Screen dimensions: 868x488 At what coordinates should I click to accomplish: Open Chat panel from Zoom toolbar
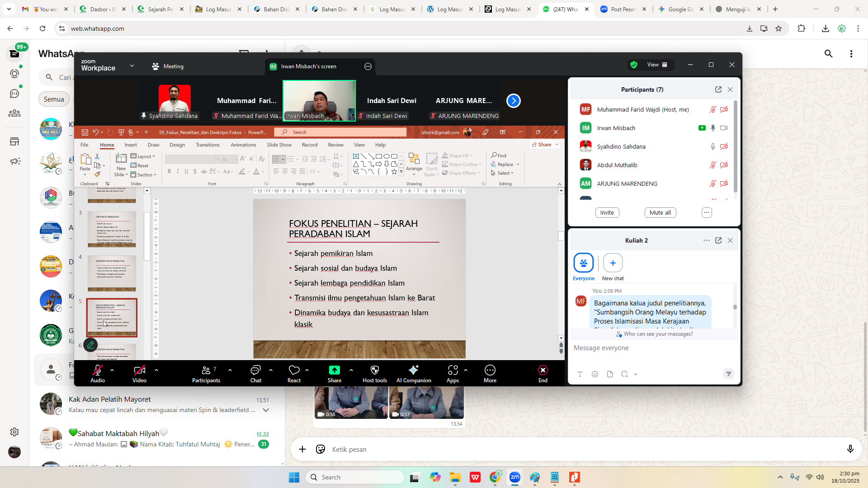[255, 374]
